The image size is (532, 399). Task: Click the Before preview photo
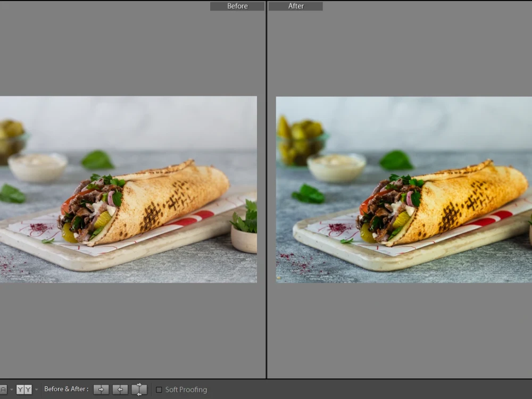(128, 189)
